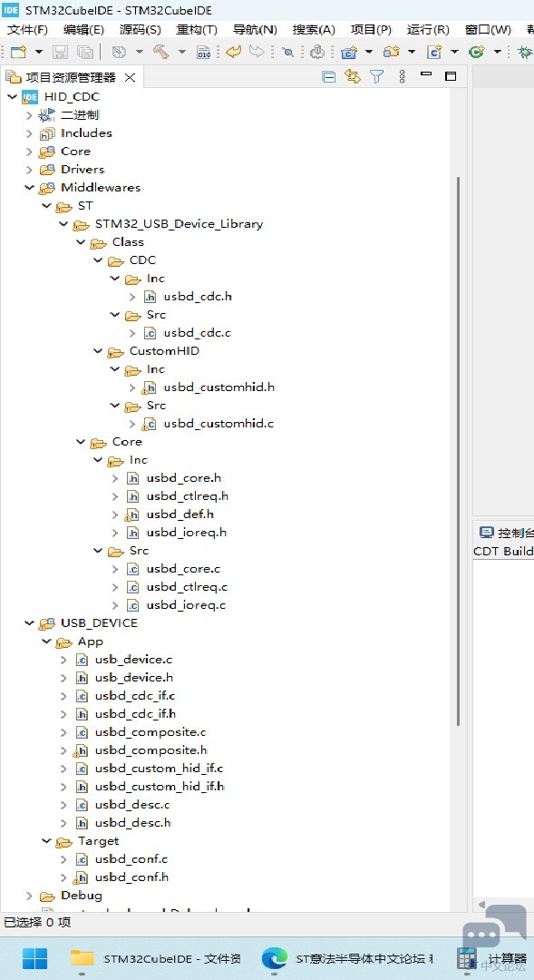Select the usbd_conf.h file
This screenshot has width=534, height=980.
click(131, 877)
